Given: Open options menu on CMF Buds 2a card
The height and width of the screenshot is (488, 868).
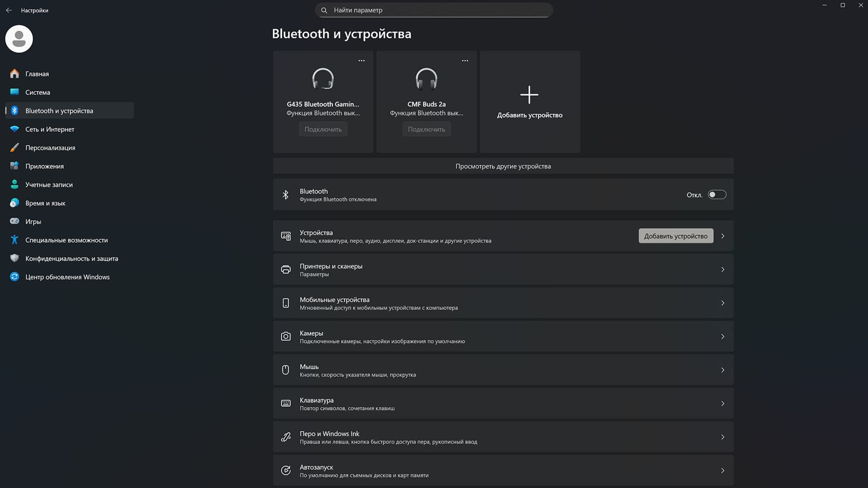Looking at the screenshot, I should click(x=465, y=60).
